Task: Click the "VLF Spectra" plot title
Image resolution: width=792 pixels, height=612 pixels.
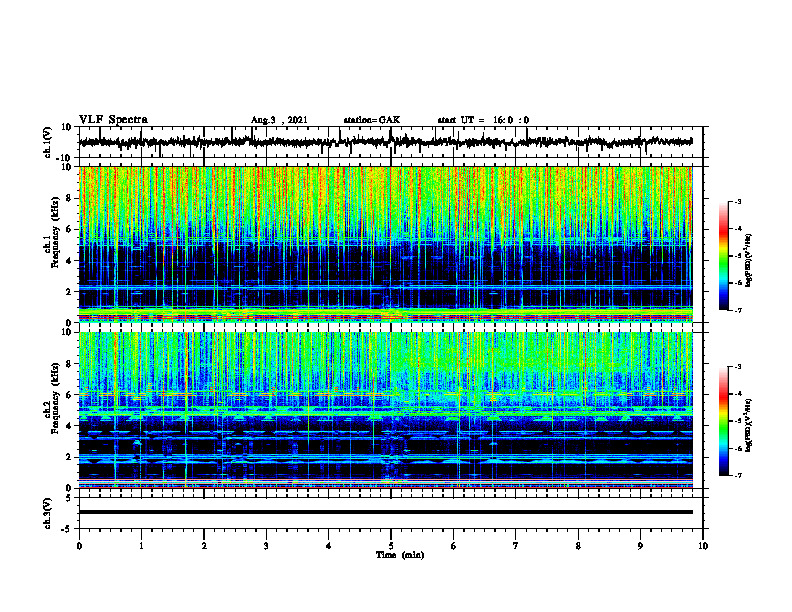Action: point(113,120)
